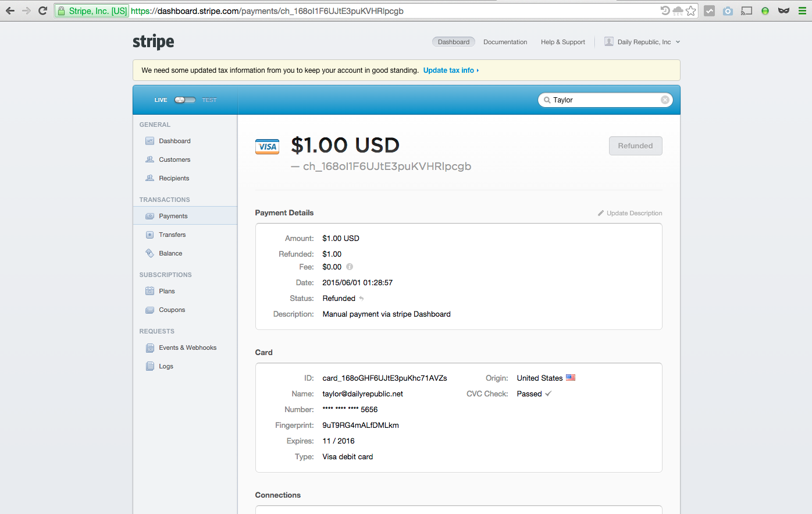Open Documentation in top navigation

(505, 42)
